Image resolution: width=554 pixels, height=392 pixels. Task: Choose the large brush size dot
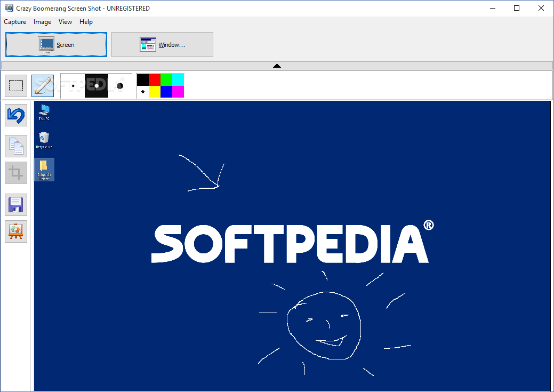(120, 86)
